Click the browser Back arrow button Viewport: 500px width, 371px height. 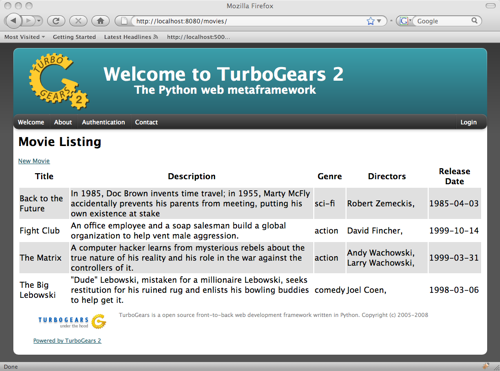(x=13, y=21)
